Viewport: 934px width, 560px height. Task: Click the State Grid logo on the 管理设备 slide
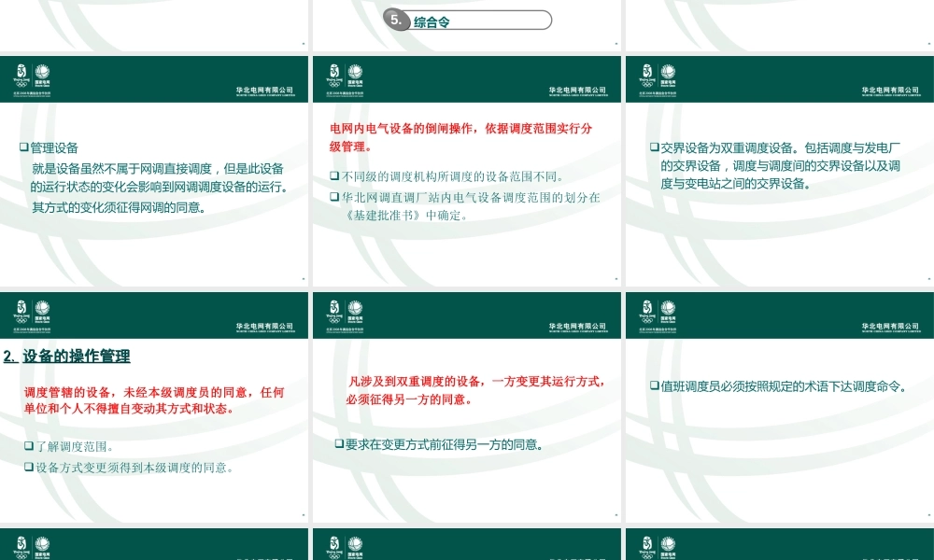pyautogui.click(x=42, y=75)
